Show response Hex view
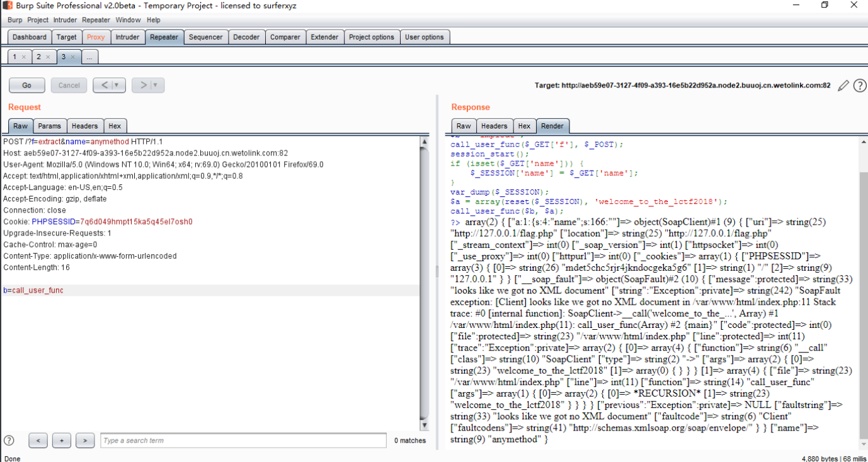868x462 pixels. click(524, 126)
